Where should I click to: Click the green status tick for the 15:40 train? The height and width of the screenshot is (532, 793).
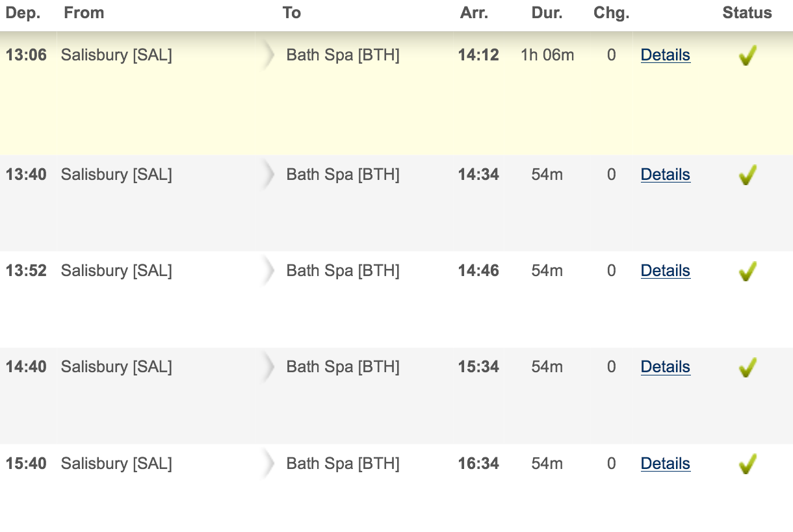747,464
